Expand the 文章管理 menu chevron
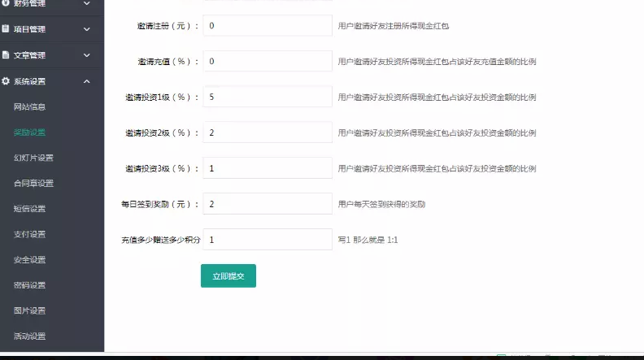Viewport: 644px width, 360px height. 87,55
